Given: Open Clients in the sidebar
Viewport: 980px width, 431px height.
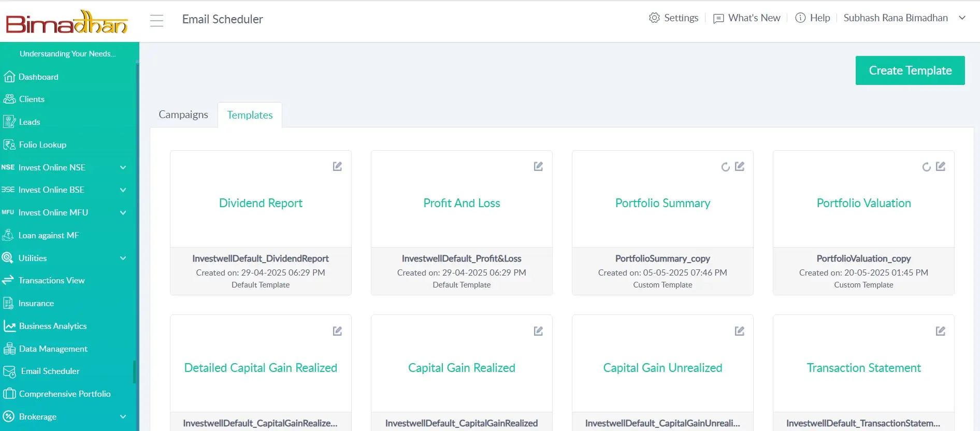Looking at the screenshot, I should click(x=32, y=99).
